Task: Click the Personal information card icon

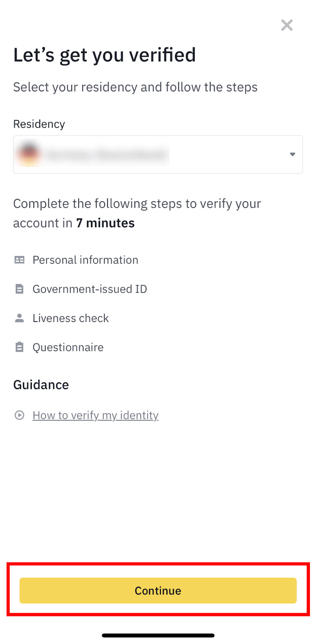Action: pyautogui.click(x=19, y=260)
